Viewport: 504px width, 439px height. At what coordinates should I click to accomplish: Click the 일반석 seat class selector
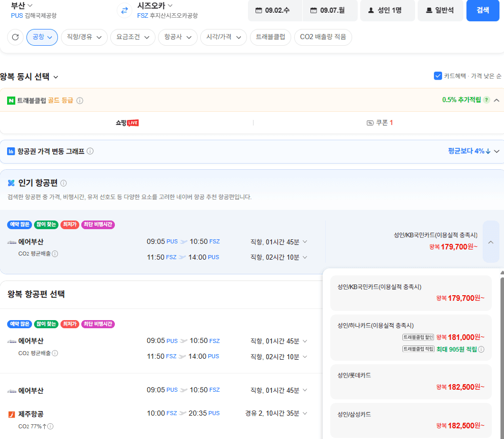440,10
